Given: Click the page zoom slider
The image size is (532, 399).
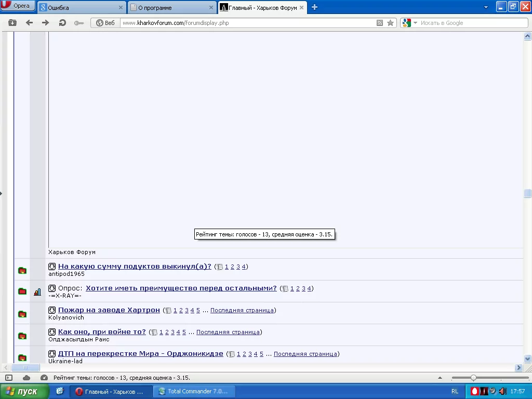Looking at the screenshot, I should coord(490,378).
